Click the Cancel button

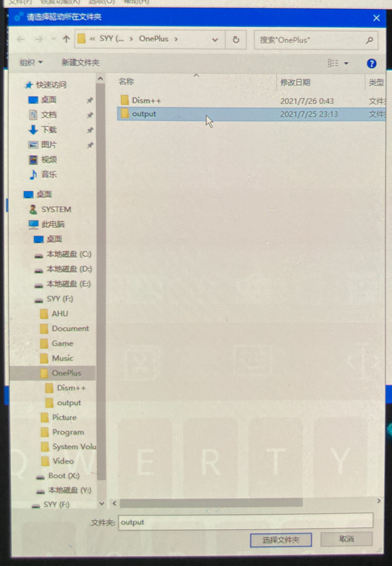346,539
